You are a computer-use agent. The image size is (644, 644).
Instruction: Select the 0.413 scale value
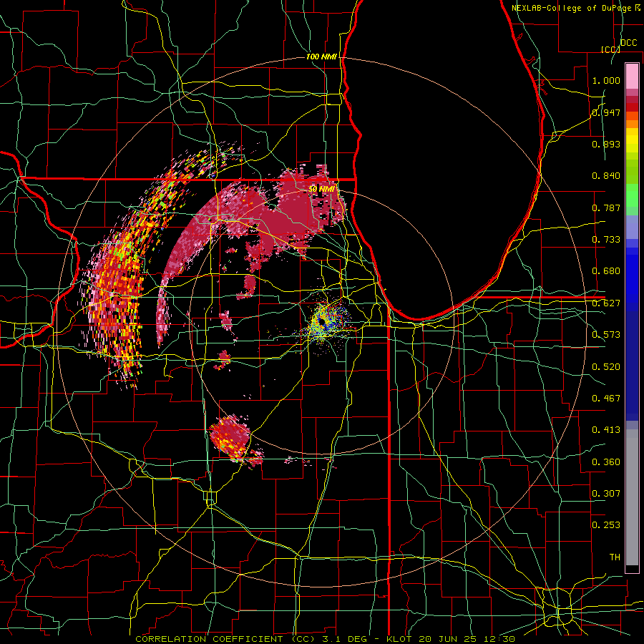point(606,430)
